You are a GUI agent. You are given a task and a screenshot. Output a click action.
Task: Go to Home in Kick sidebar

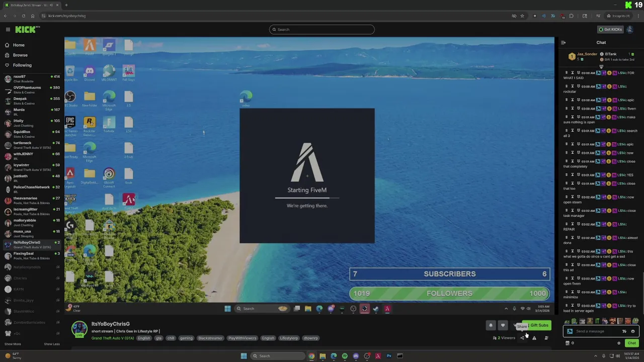[x=19, y=45]
